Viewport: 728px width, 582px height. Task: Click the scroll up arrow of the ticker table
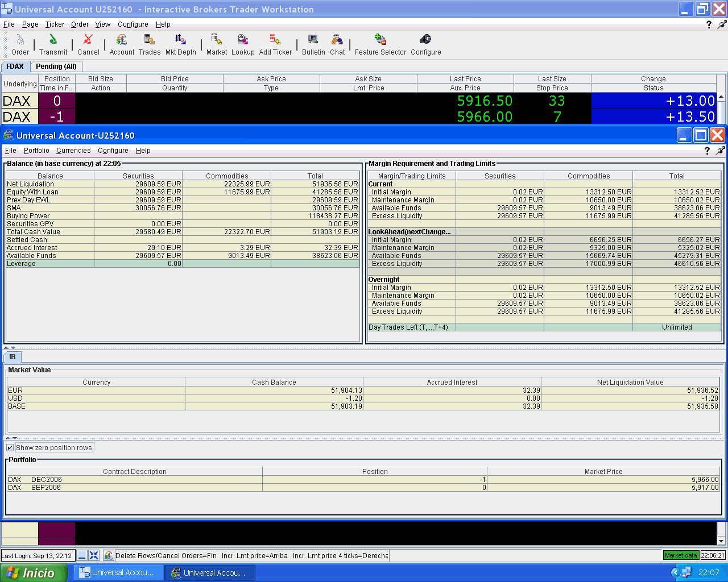coord(722,98)
